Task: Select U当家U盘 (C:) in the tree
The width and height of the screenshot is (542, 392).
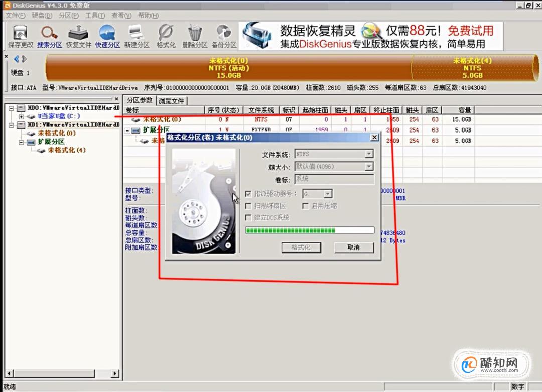Action: [59, 116]
